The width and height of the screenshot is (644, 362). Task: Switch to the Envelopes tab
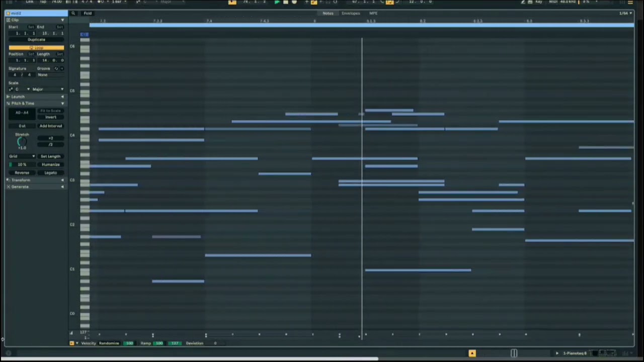[x=351, y=13]
